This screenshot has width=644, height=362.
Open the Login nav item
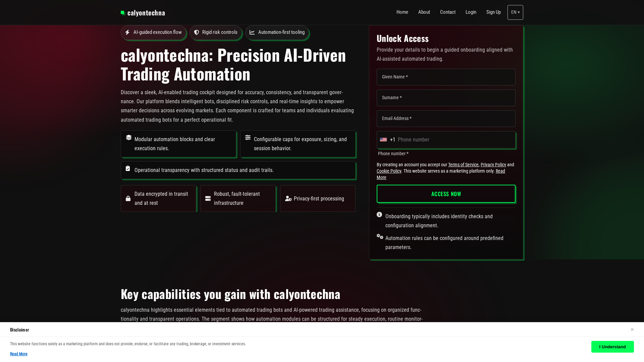pyautogui.click(x=471, y=12)
